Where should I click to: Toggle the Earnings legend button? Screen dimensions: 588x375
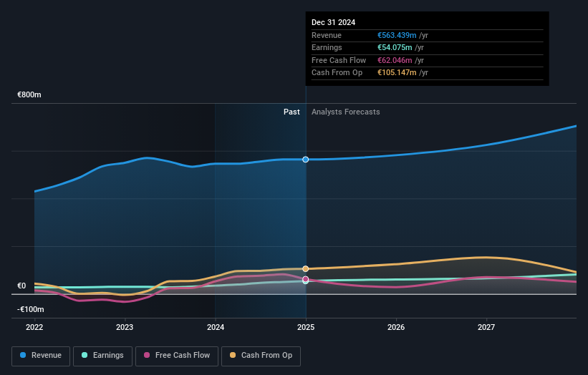click(x=102, y=356)
